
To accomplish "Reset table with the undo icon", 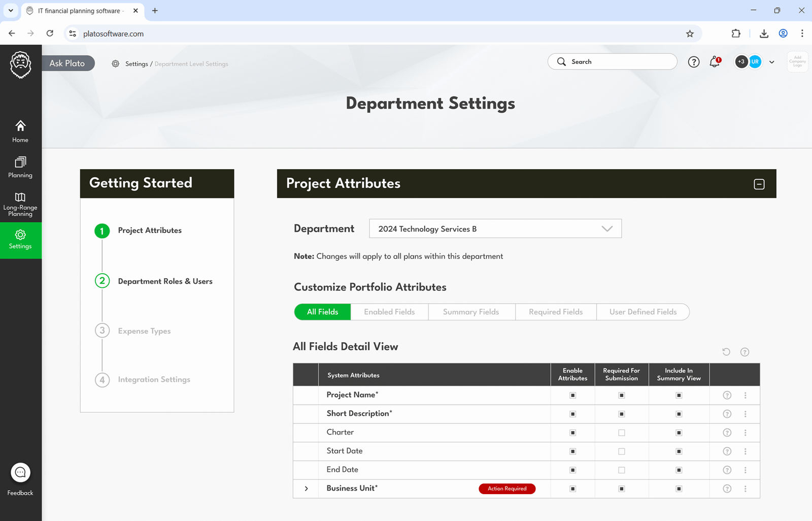I will 726,352.
